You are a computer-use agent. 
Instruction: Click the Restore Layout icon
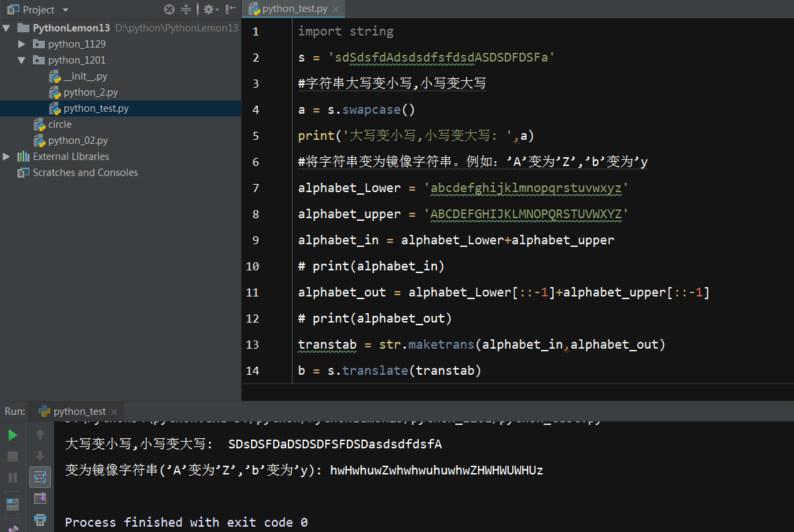(x=13, y=504)
